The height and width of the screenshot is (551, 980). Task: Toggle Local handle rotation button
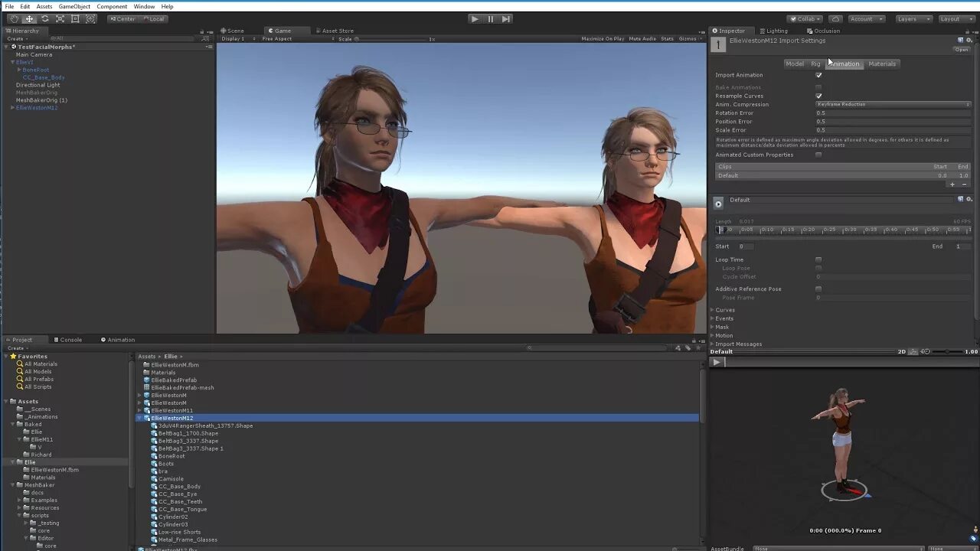pyautogui.click(x=153, y=18)
